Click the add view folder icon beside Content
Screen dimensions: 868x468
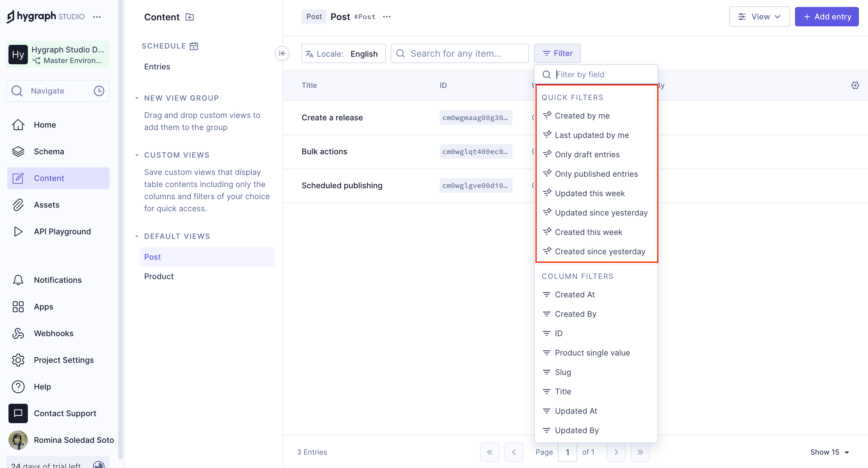tap(190, 17)
